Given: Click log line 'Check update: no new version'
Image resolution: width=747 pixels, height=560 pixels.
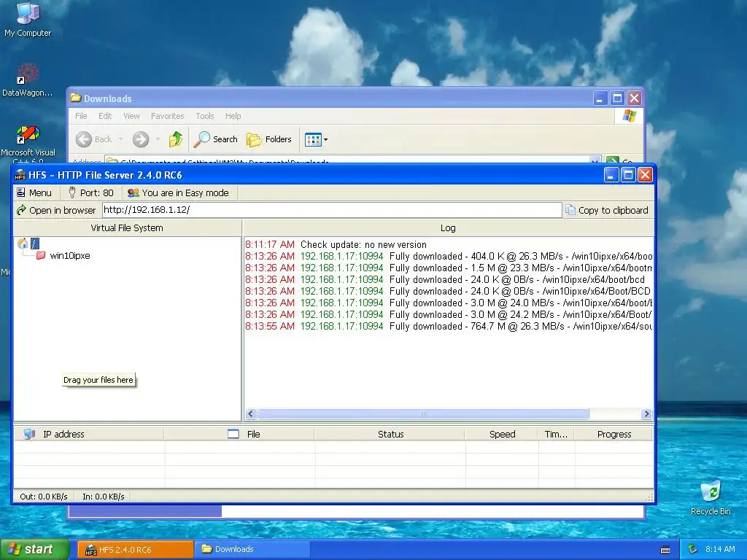Looking at the screenshot, I should click(x=363, y=244).
